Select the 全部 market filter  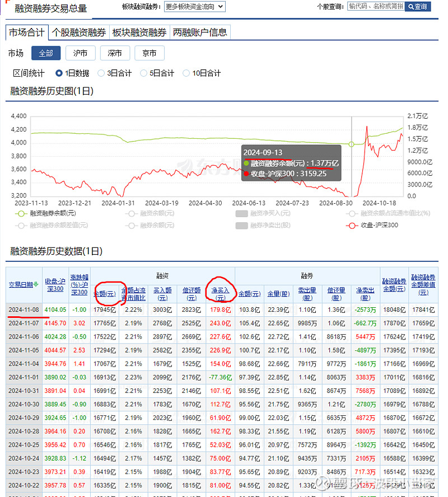46,53
